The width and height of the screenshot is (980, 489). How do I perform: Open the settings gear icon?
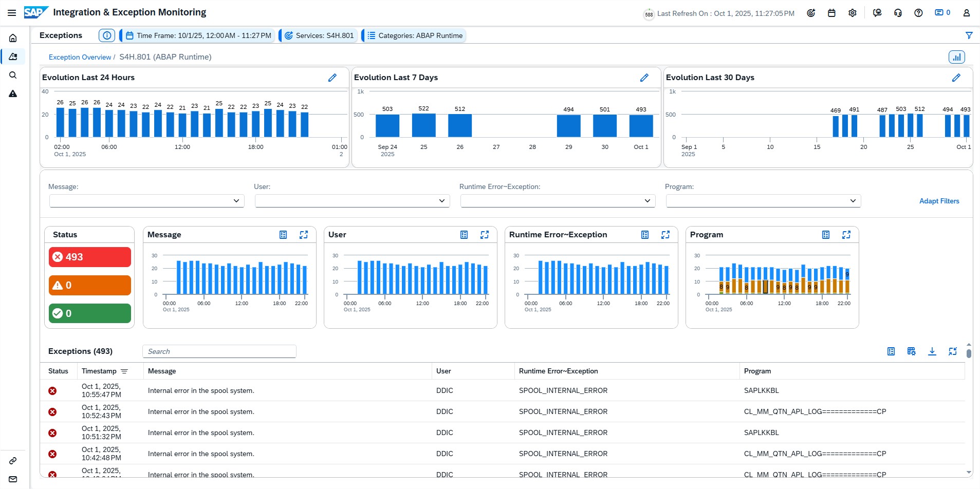pyautogui.click(x=853, y=13)
